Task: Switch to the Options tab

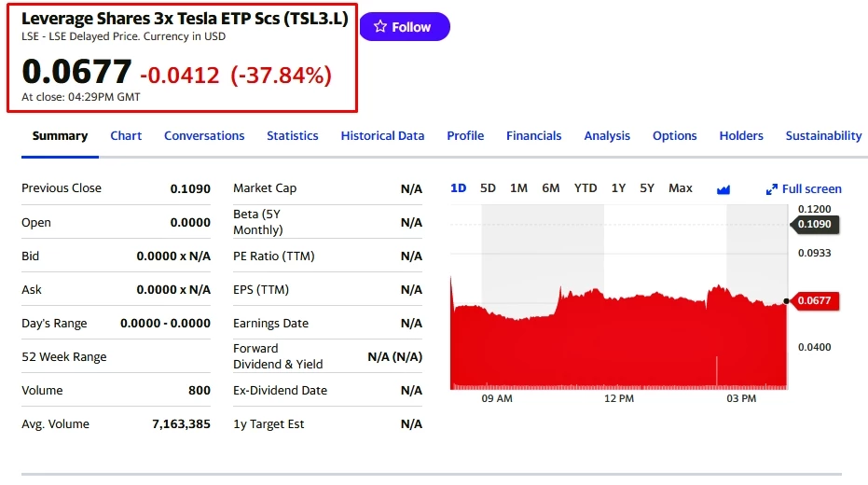Action: (x=675, y=136)
